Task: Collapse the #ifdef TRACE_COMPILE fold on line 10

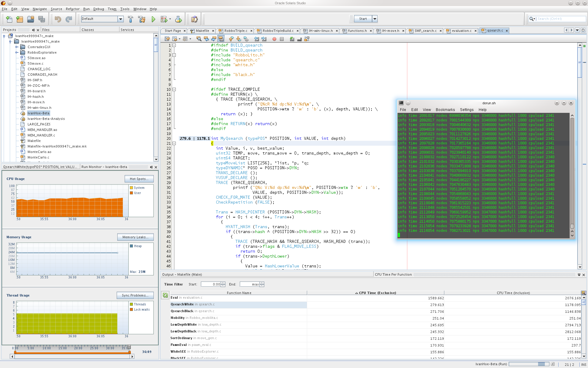Action: pyautogui.click(x=174, y=89)
